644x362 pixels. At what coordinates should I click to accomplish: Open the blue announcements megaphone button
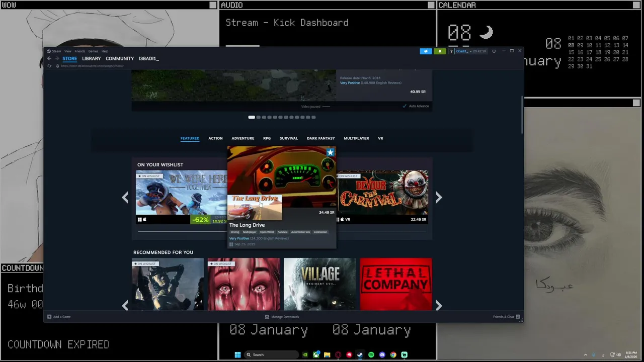click(x=426, y=51)
